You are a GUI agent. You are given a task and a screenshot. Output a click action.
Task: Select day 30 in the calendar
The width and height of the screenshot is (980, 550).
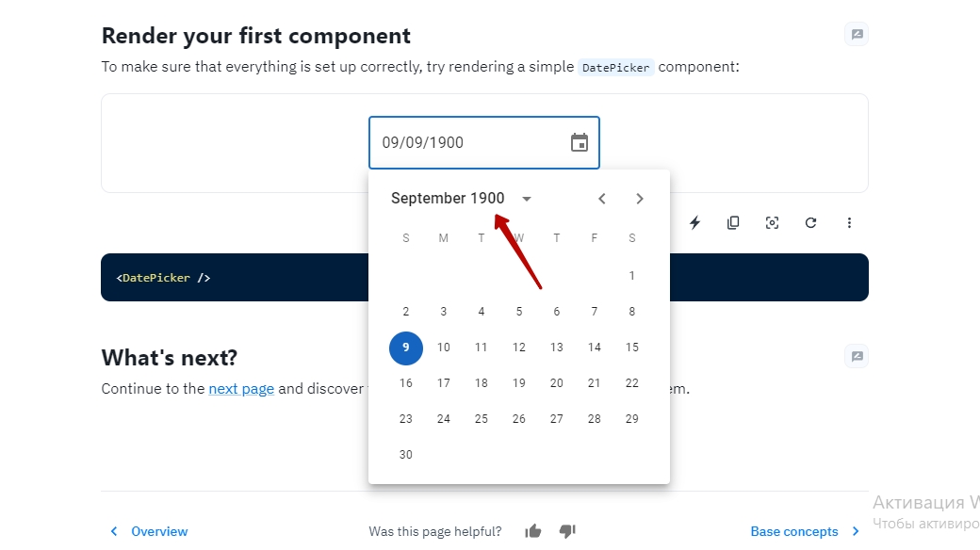point(406,455)
